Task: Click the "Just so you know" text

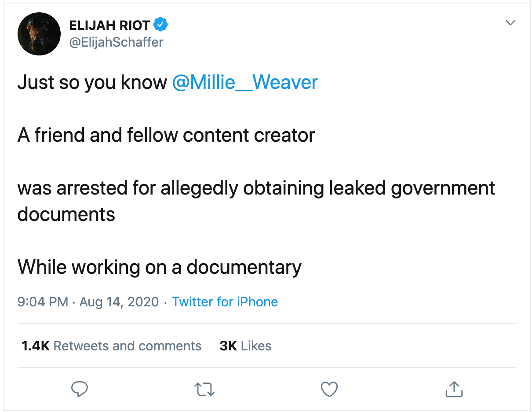Action: pos(92,82)
